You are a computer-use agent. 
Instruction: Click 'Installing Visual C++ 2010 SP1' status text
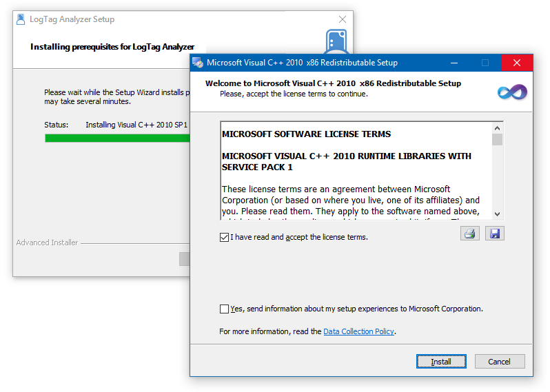pyautogui.click(x=136, y=125)
